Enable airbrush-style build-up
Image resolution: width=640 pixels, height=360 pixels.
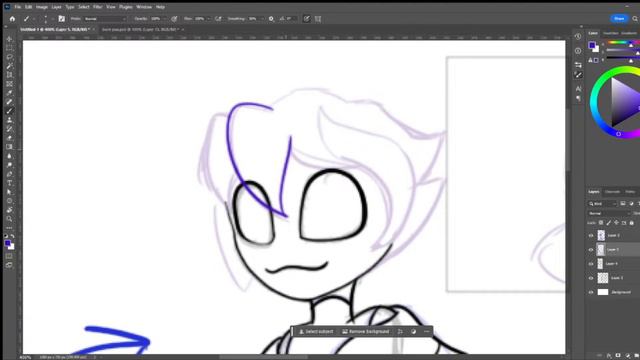click(218, 19)
